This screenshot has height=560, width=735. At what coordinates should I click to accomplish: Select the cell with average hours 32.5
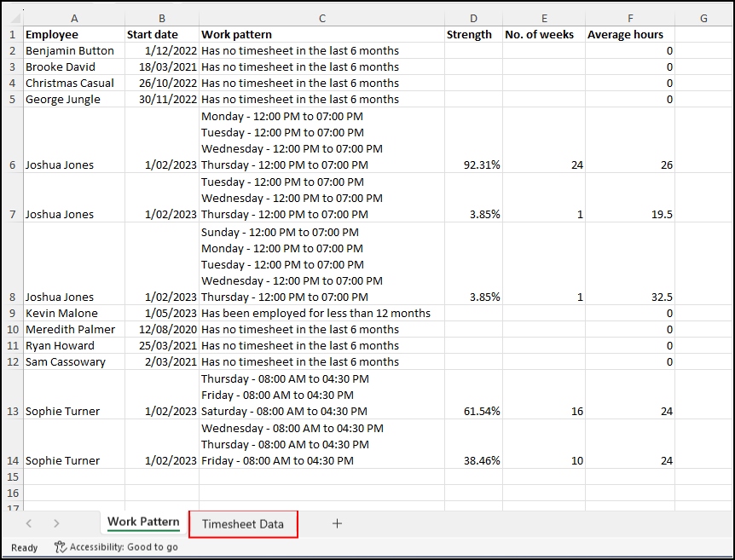pos(629,297)
